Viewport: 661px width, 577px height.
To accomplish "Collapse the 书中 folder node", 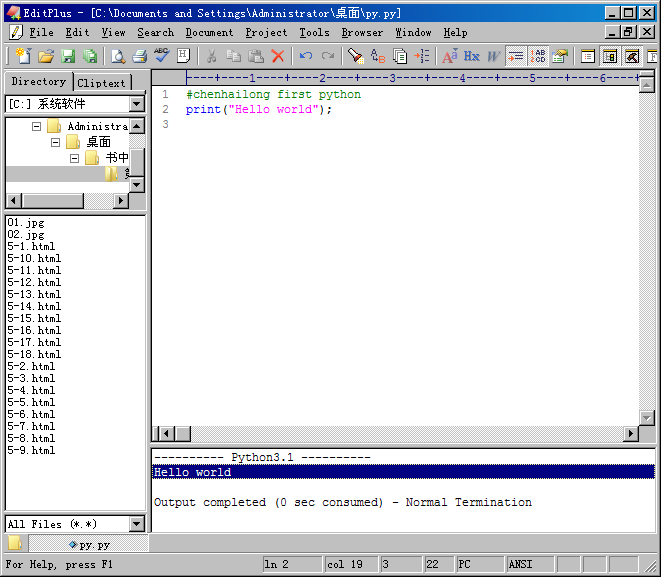I will pyautogui.click(x=74, y=158).
